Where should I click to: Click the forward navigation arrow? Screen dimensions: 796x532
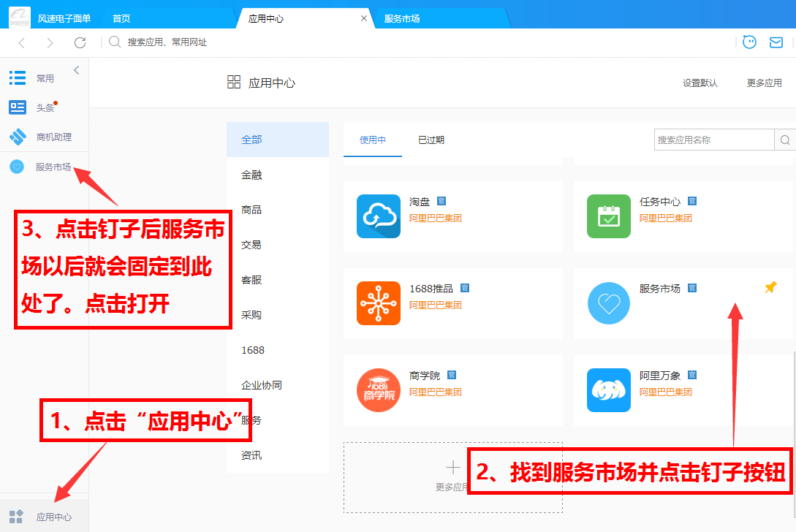50,43
